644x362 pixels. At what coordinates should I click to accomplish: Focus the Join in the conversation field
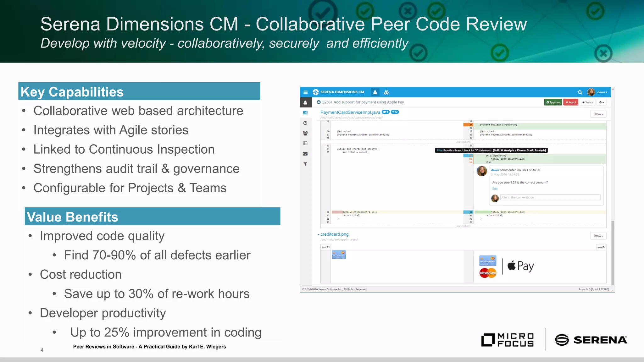(x=550, y=197)
